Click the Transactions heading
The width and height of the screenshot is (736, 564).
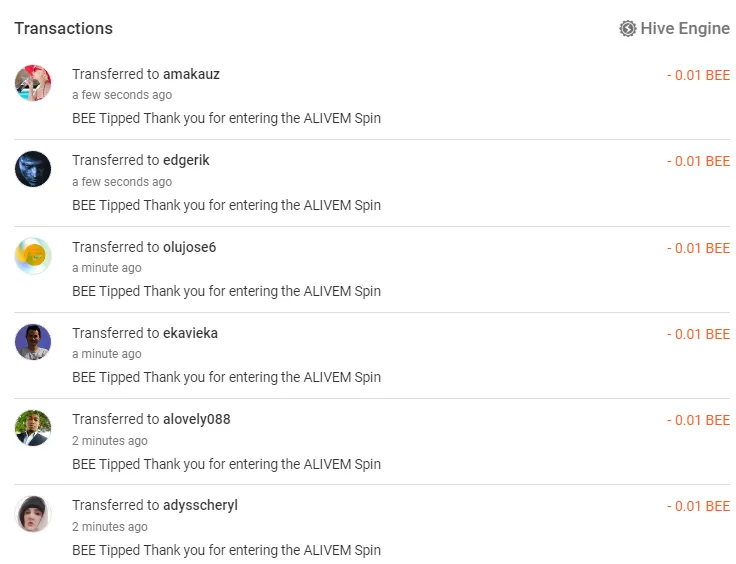[63, 29]
